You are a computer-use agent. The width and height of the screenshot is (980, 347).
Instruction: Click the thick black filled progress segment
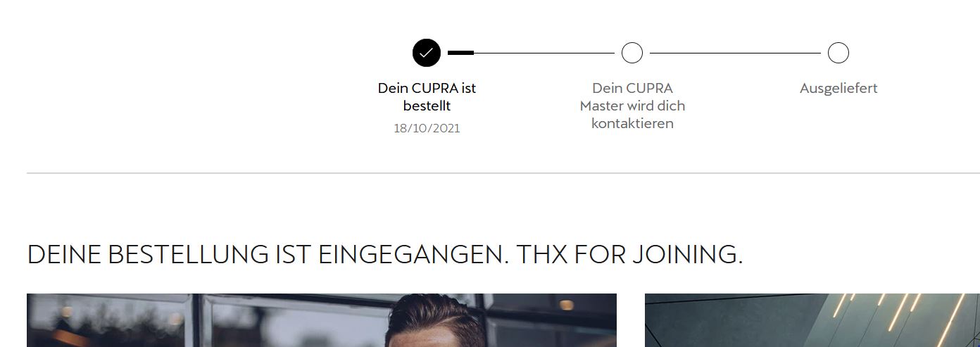(x=460, y=53)
